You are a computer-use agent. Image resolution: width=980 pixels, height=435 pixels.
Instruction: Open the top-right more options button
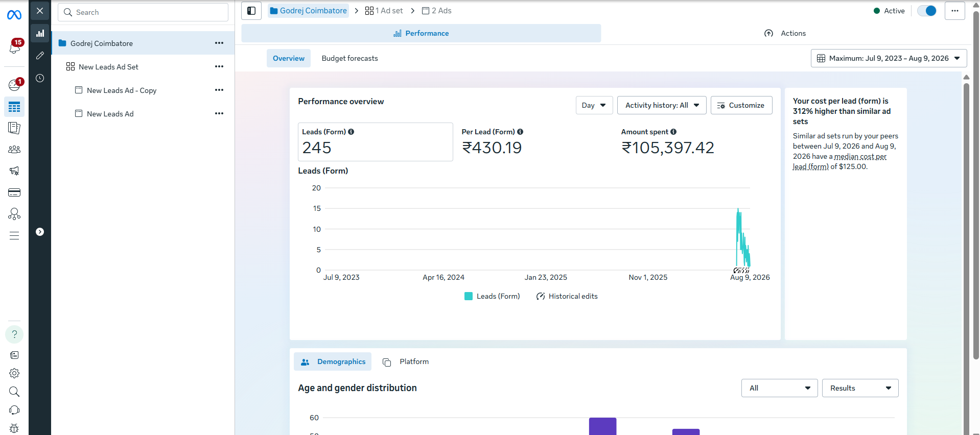pyautogui.click(x=955, y=11)
